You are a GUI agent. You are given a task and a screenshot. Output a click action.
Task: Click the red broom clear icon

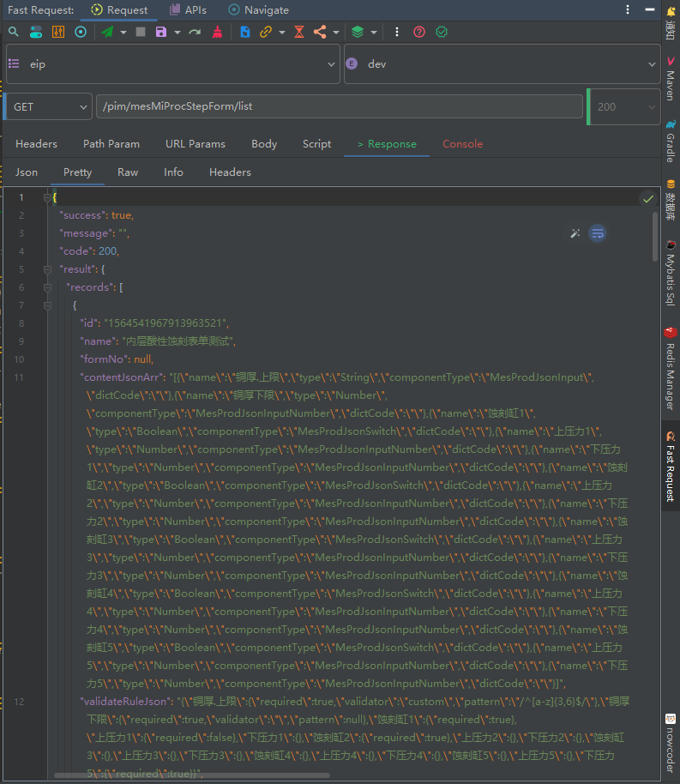pyautogui.click(x=217, y=32)
